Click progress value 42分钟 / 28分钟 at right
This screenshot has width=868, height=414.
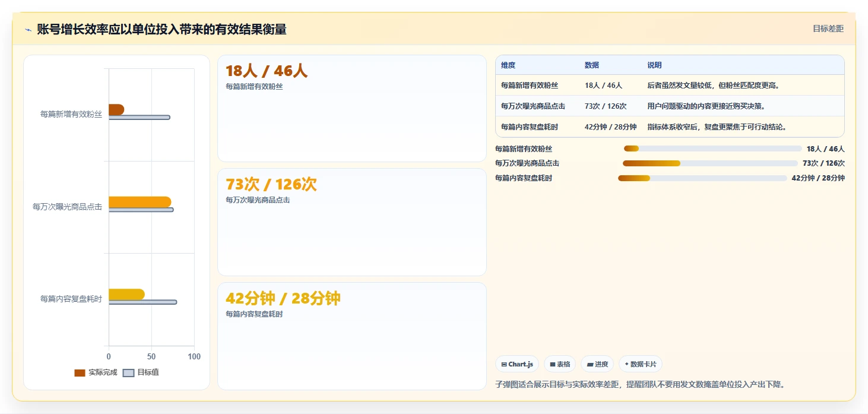(818, 178)
